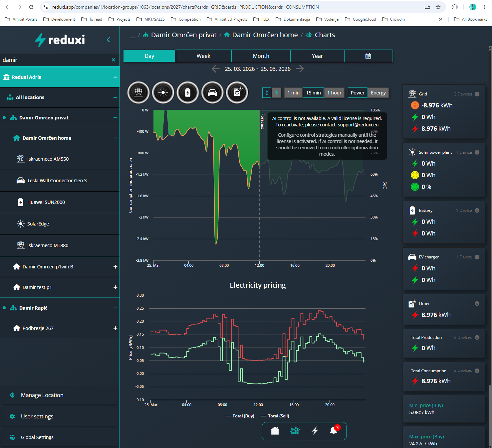Select 1 hour resolution

(334, 93)
